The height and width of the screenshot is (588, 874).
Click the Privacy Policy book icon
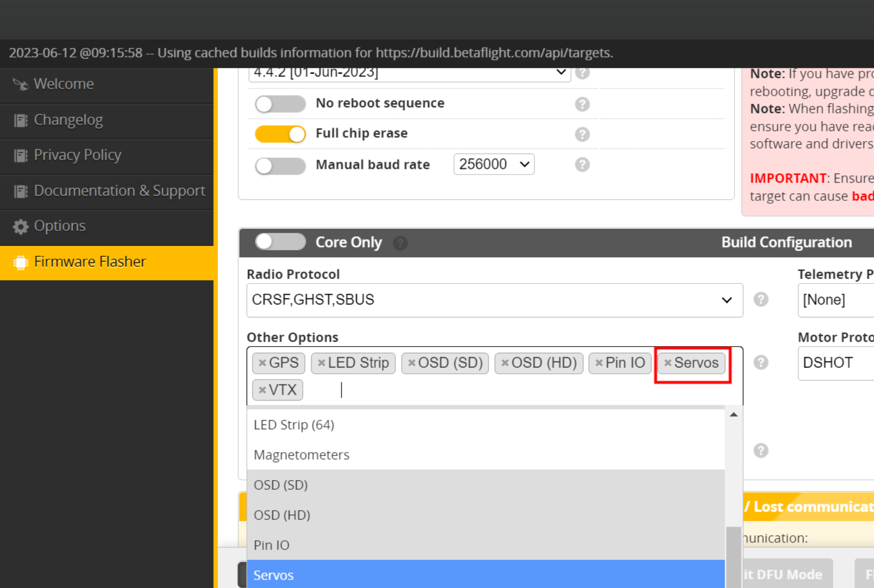[21, 155]
